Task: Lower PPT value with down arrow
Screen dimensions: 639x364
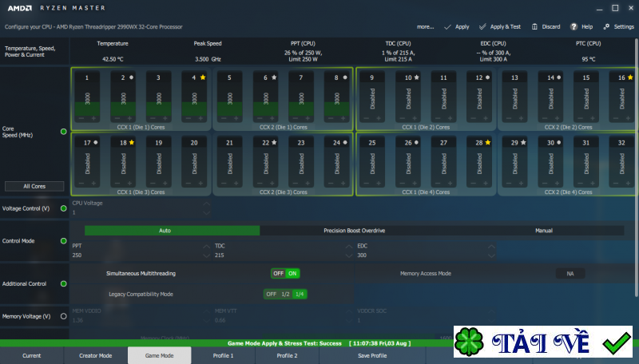Action: click(x=207, y=255)
